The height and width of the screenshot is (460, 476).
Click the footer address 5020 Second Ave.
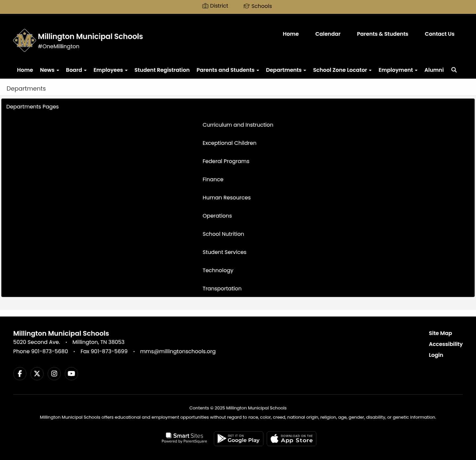(x=37, y=342)
